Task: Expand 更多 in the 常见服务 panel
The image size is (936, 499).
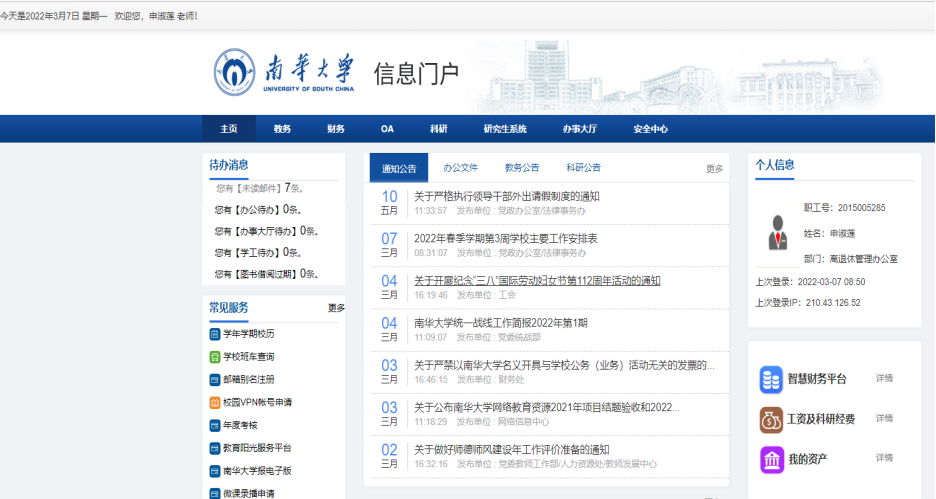Action: pyautogui.click(x=336, y=308)
